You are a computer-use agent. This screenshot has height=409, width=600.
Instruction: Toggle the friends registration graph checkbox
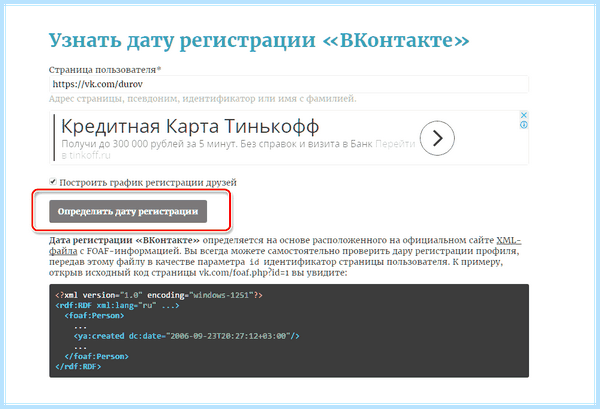[53, 182]
